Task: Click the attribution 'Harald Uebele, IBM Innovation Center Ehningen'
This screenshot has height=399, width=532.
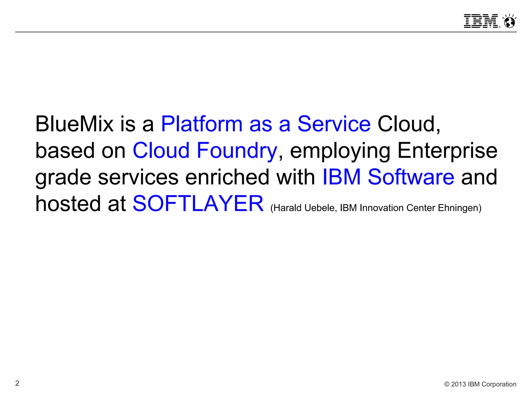Action: click(376, 208)
